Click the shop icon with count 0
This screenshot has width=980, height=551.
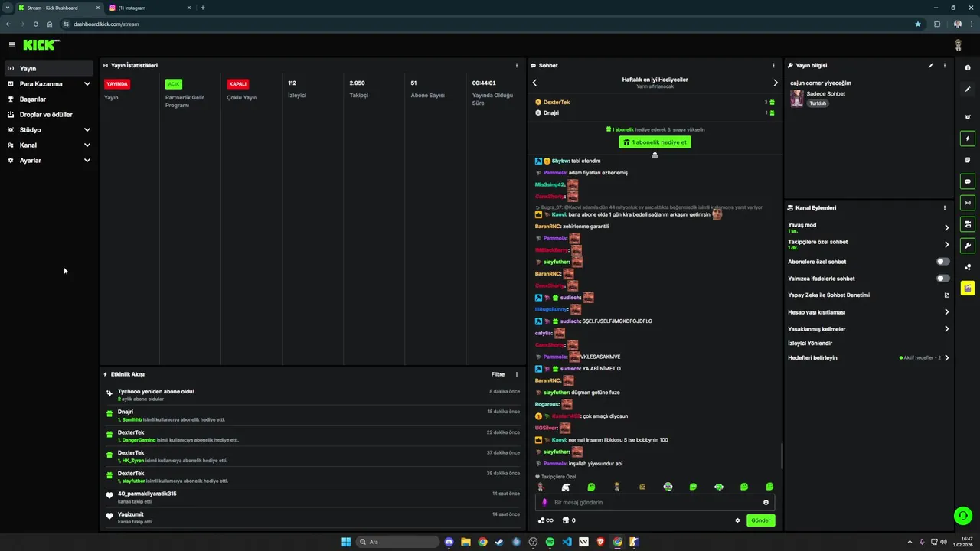click(x=569, y=520)
